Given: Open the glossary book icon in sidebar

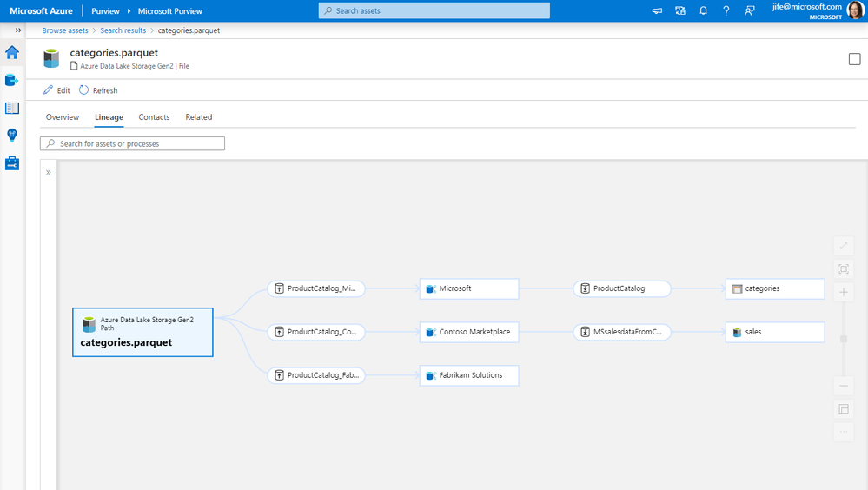Looking at the screenshot, I should (x=12, y=108).
